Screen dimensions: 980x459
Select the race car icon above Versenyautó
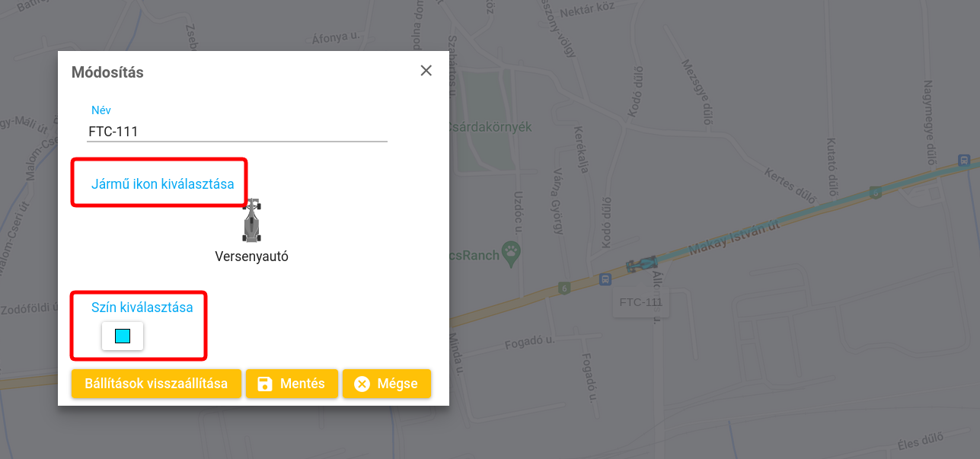coord(252,221)
